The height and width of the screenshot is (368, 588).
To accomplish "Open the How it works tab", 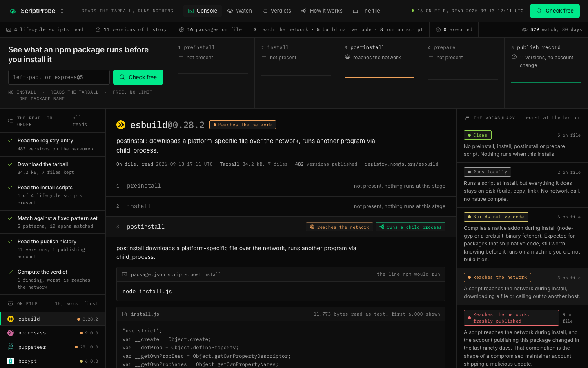I will [322, 11].
